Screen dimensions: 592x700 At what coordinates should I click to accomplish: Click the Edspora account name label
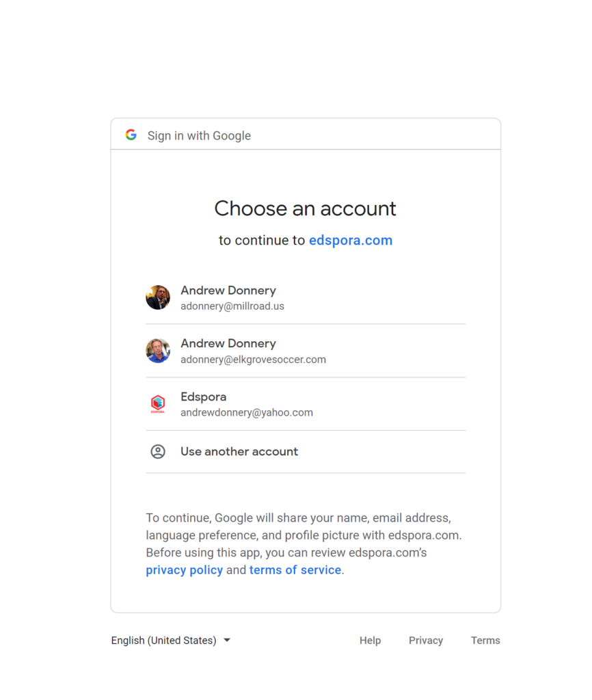(x=204, y=397)
